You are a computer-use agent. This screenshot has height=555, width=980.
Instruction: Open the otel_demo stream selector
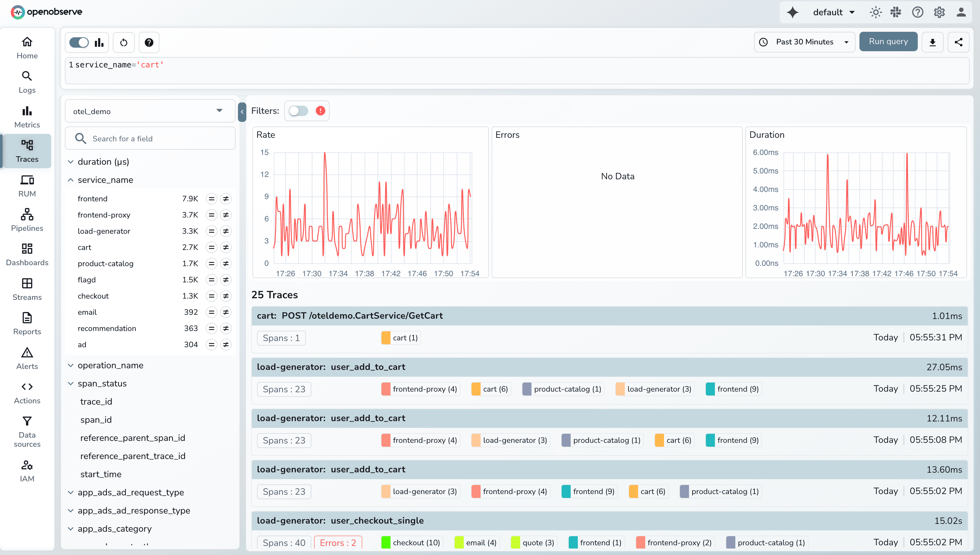click(150, 111)
